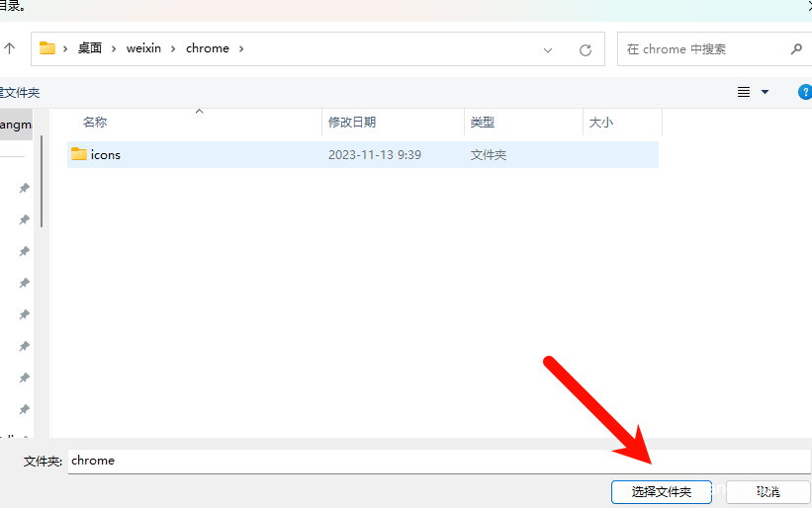Expand the view options dropdown arrow
Screen dimensions: 812x508
pos(765,92)
